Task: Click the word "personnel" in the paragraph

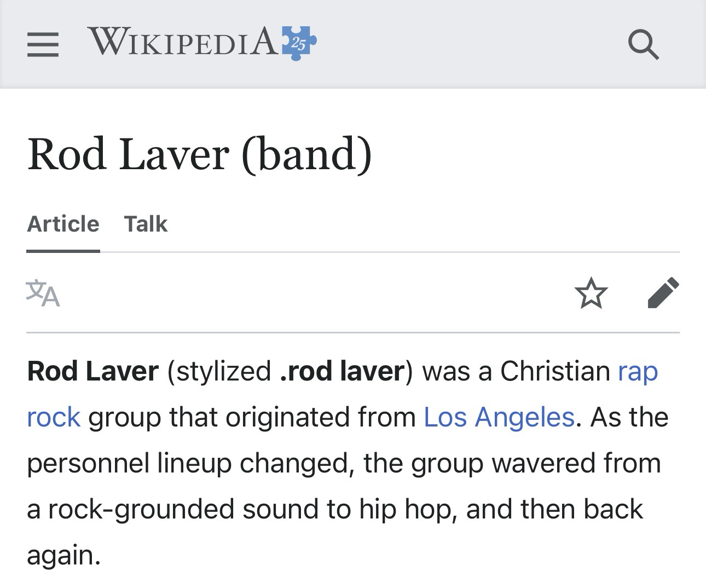Action: point(88,463)
